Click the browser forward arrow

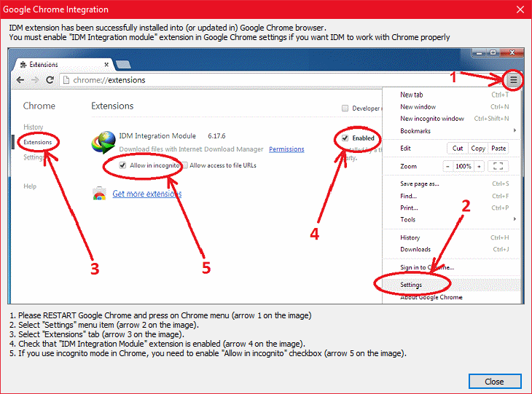click(34, 80)
